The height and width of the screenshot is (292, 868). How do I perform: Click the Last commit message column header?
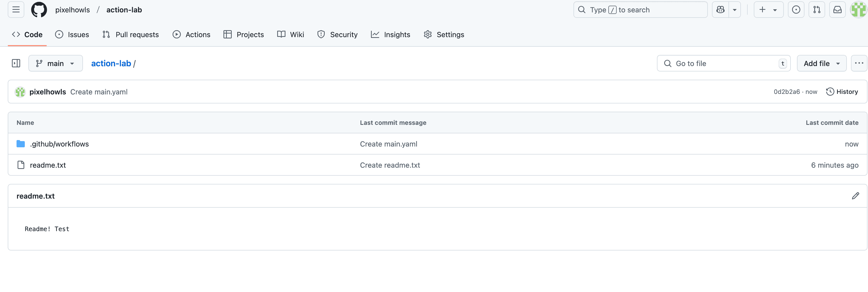(x=393, y=123)
